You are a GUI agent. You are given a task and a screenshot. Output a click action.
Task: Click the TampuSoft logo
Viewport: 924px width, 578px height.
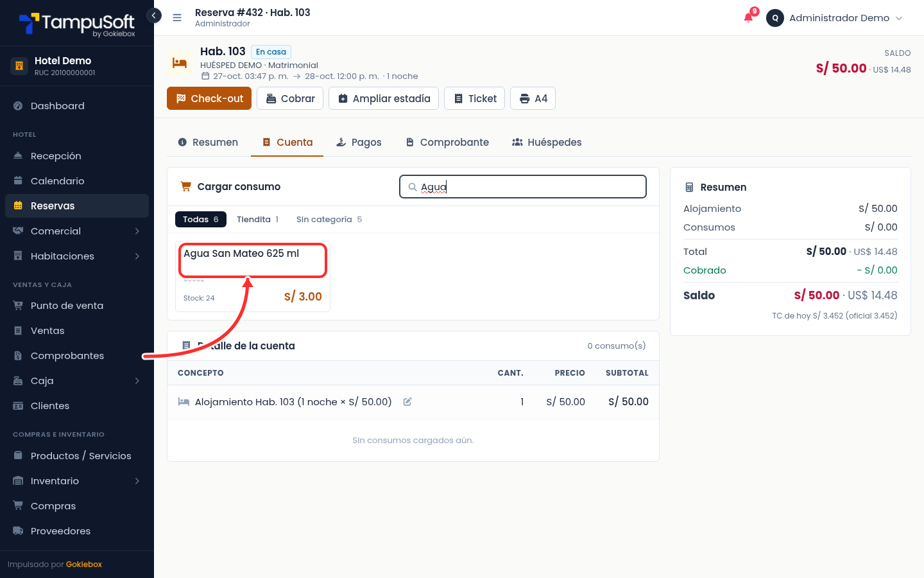pos(77,24)
